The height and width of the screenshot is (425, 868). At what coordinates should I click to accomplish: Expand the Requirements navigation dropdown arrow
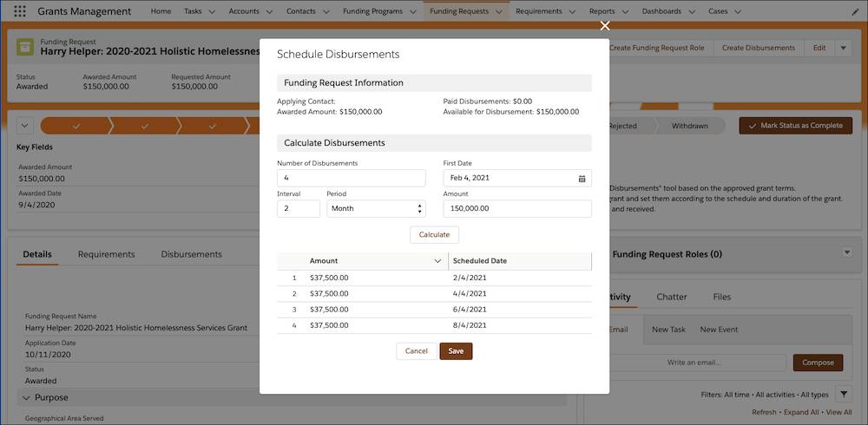coord(572,11)
